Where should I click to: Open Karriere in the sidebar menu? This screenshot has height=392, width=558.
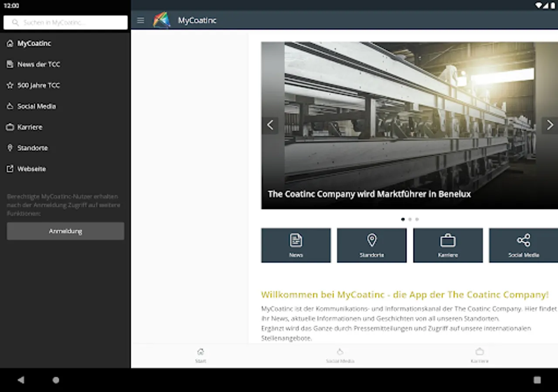[65, 127]
